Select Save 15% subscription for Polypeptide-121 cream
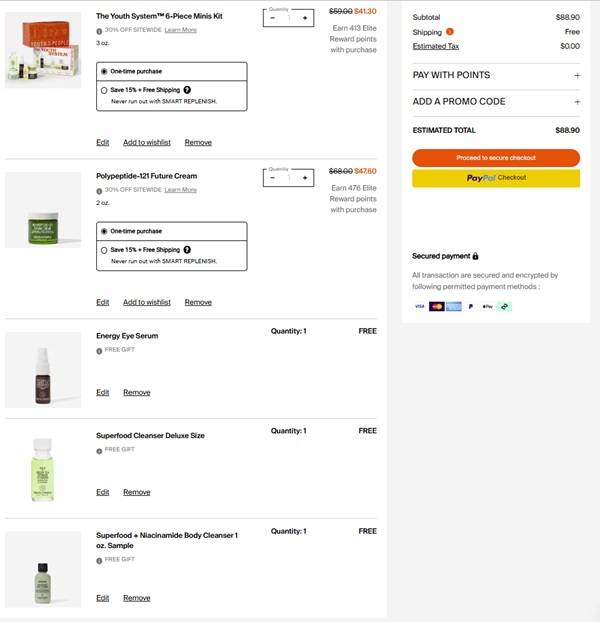Image resolution: width=600 pixels, height=622 pixels. coord(104,249)
